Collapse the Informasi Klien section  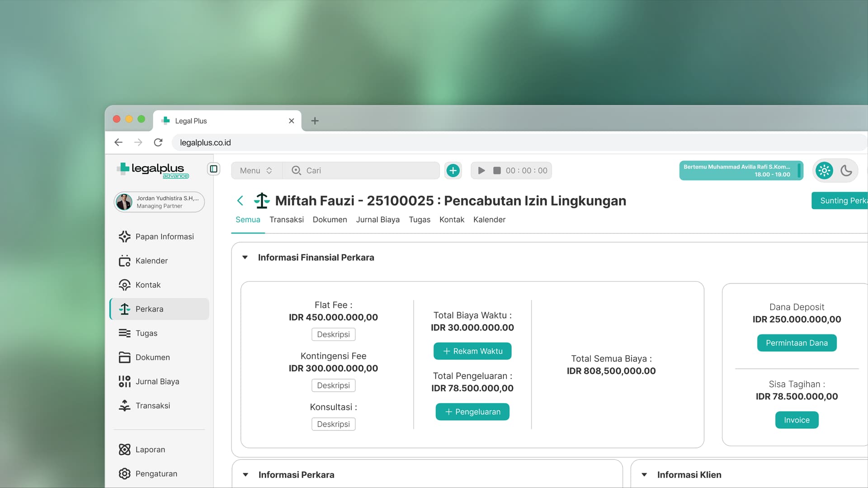point(644,475)
